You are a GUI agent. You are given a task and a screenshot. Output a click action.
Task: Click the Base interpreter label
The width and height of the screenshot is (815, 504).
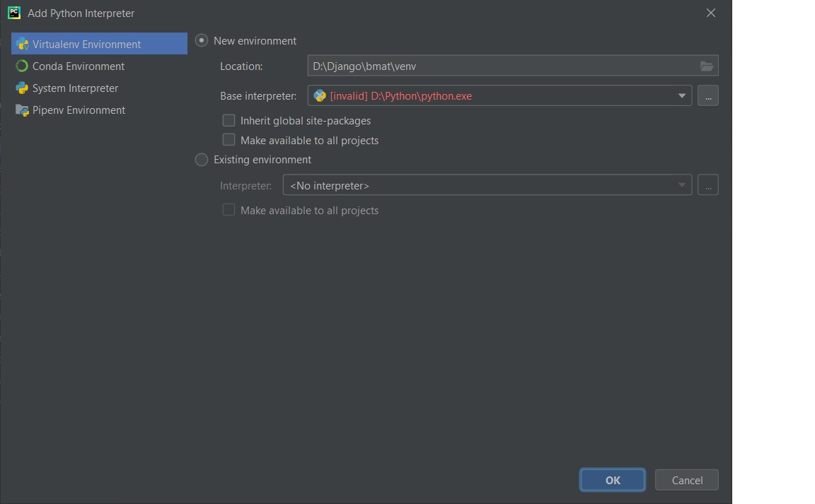[x=258, y=96]
